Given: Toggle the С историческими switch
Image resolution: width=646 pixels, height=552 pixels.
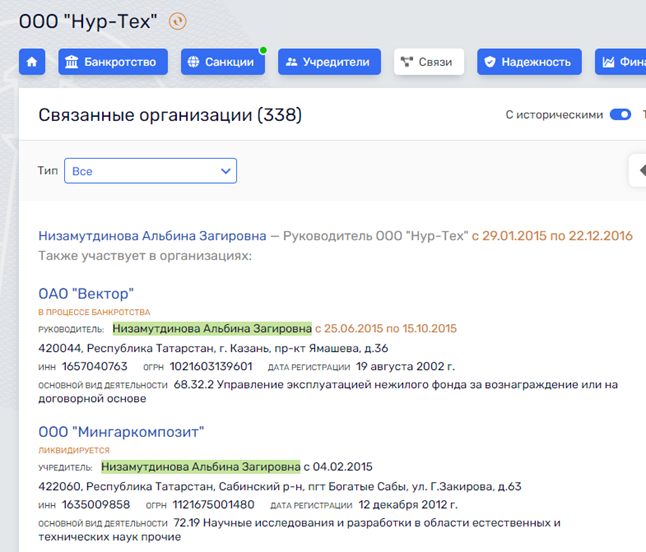Looking at the screenshot, I should coord(620,115).
